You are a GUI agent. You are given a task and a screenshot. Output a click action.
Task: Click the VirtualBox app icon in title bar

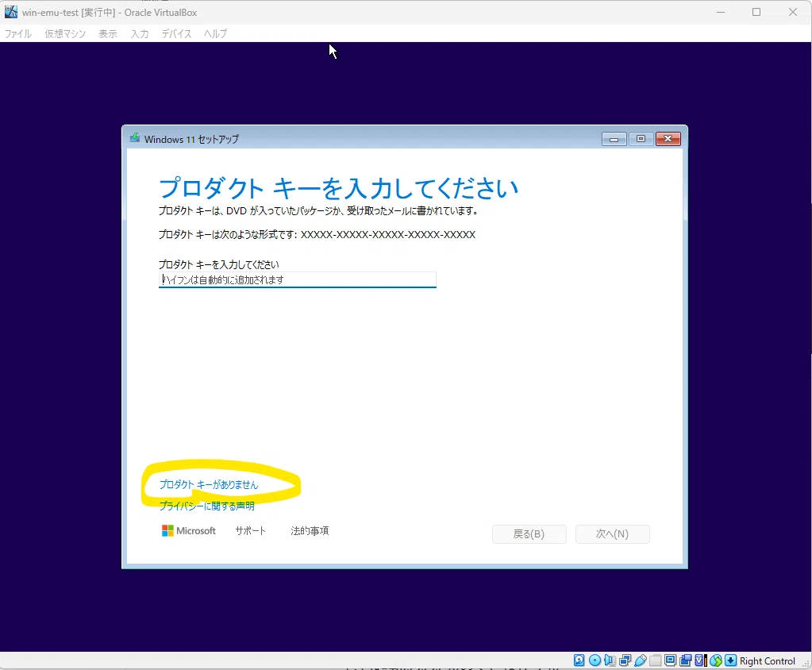coord(11,12)
